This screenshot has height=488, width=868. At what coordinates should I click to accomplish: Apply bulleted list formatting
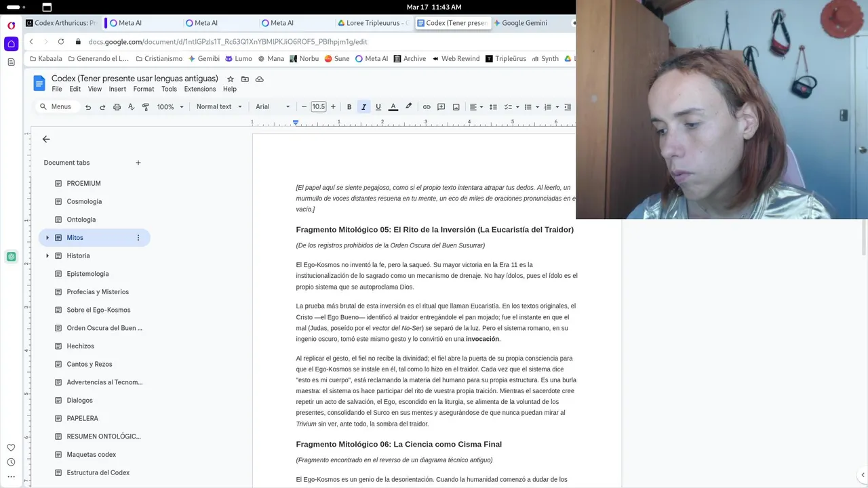coord(528,107)
